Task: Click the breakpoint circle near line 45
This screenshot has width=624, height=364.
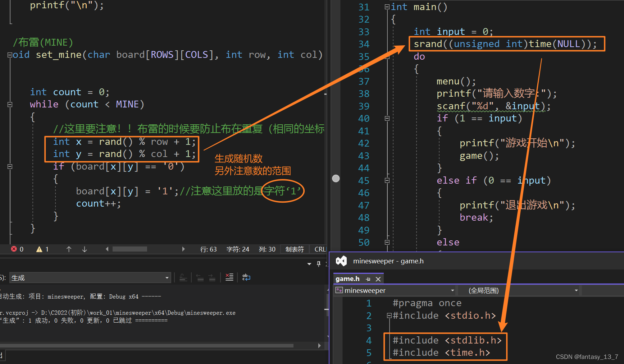Action: tap(336, 179)
